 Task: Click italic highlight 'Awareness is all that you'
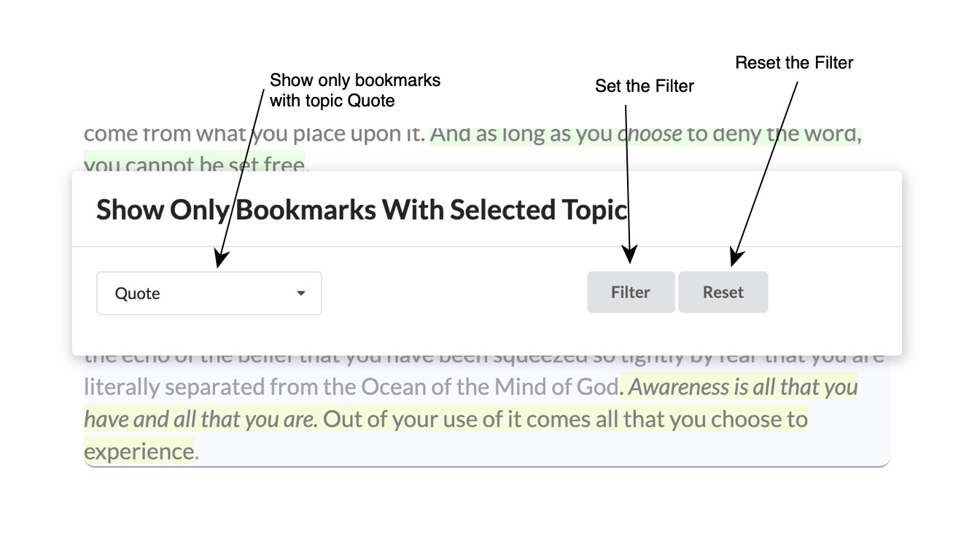pos(743,387)
